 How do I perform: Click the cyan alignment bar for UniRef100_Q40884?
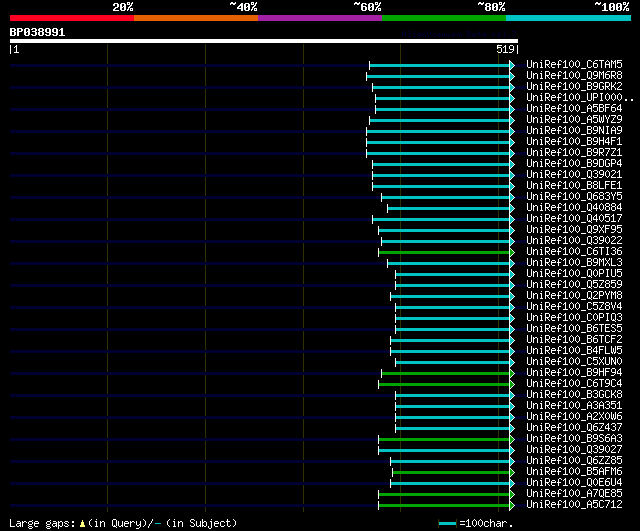(x=449, y=209)
